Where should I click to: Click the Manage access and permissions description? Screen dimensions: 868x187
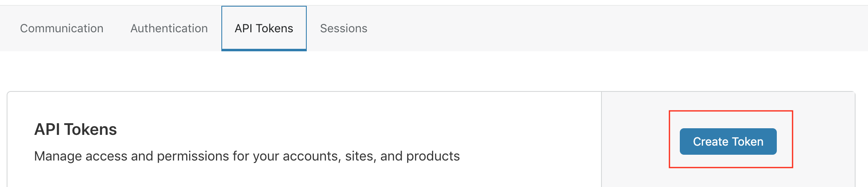click(247, 156)
